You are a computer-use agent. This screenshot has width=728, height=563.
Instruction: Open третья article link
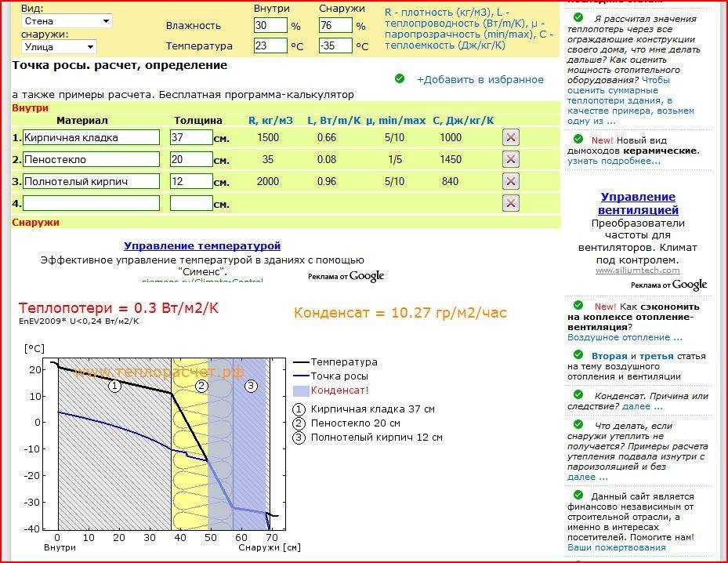[x=656, y=356]
